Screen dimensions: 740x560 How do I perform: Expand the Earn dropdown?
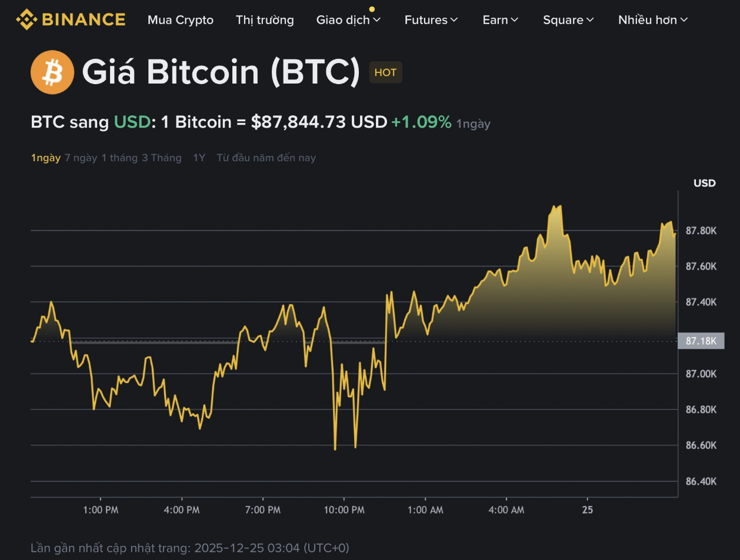(x=500, y=20)
